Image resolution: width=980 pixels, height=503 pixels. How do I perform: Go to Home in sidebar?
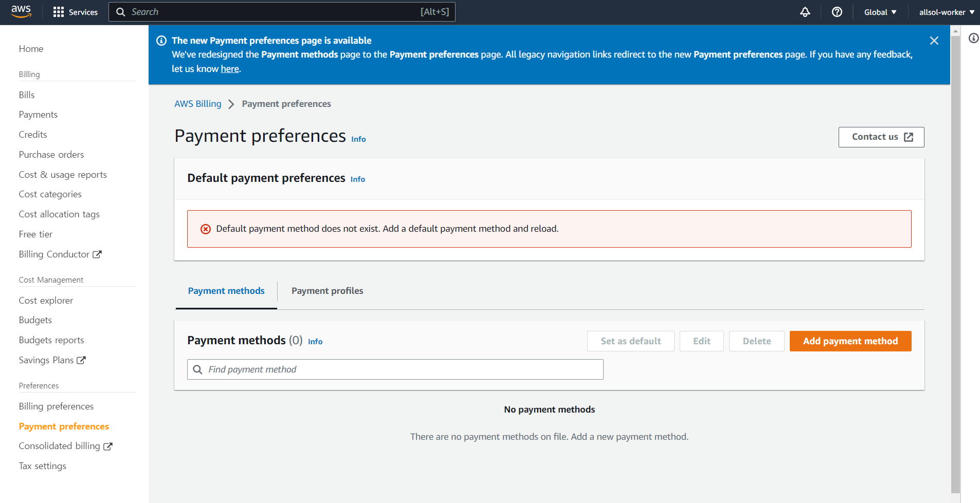(31, 49)
